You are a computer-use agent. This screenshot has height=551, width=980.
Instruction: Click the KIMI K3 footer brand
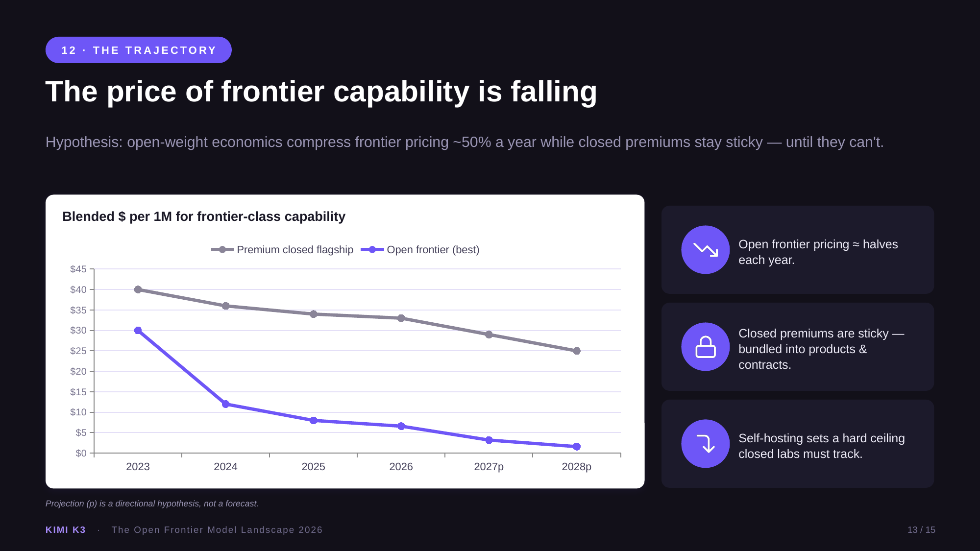click(66, 530)
